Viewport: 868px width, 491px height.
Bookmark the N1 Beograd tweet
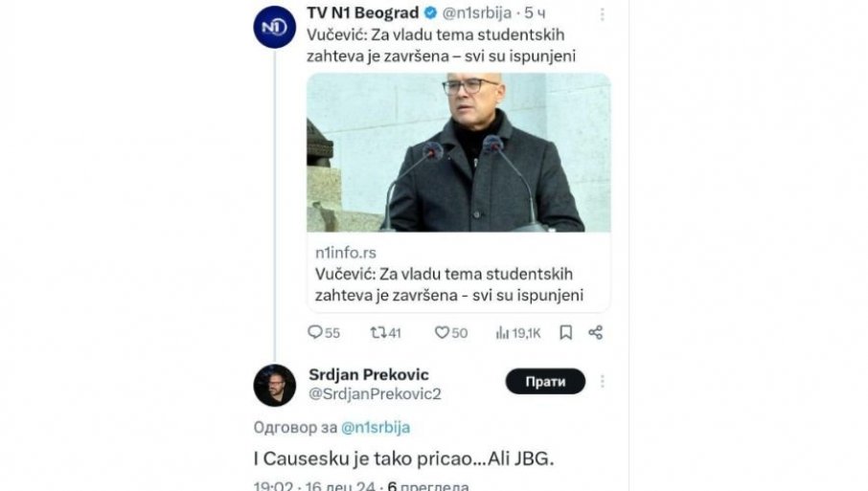click(x=566, y=333)
